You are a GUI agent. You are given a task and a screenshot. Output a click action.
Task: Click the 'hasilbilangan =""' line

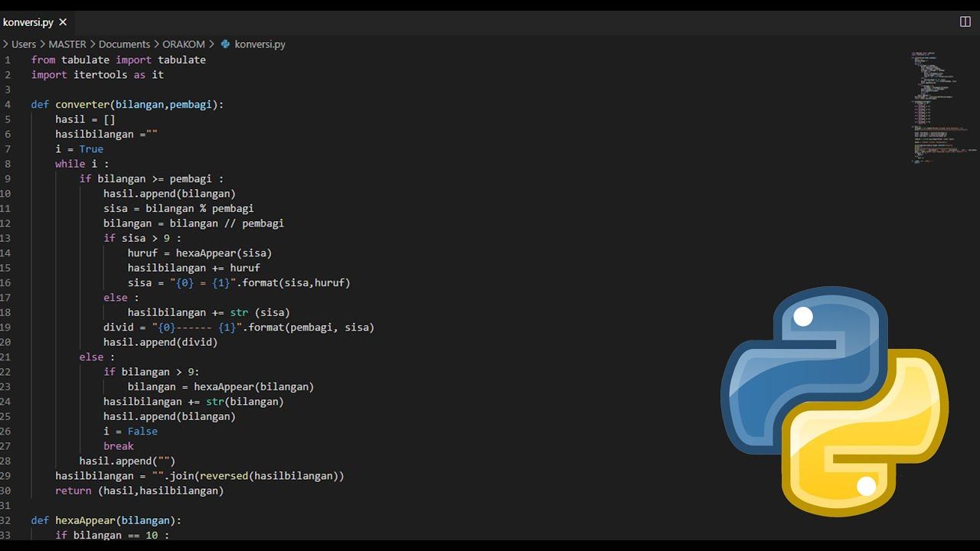click(106, 134)
